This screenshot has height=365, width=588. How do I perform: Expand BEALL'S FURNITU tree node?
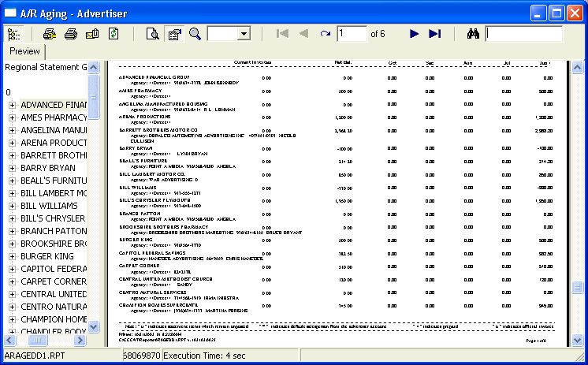[x=12, y=181]
